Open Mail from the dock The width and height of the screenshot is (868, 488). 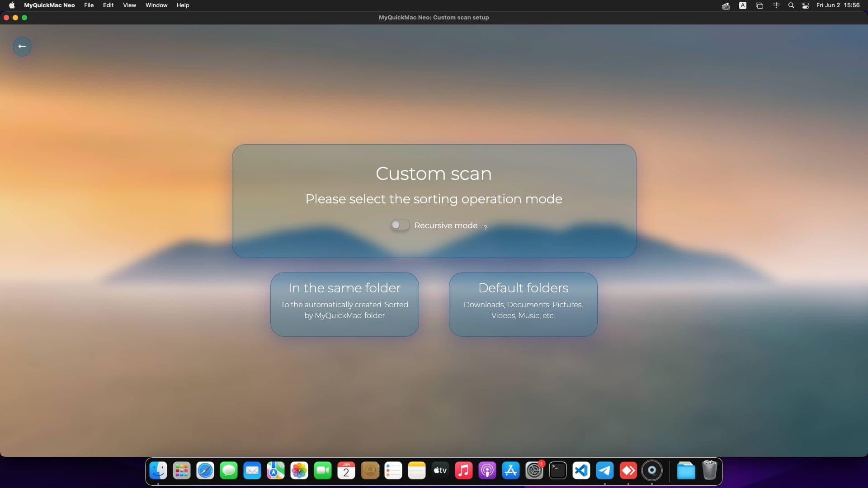(252, 471)
